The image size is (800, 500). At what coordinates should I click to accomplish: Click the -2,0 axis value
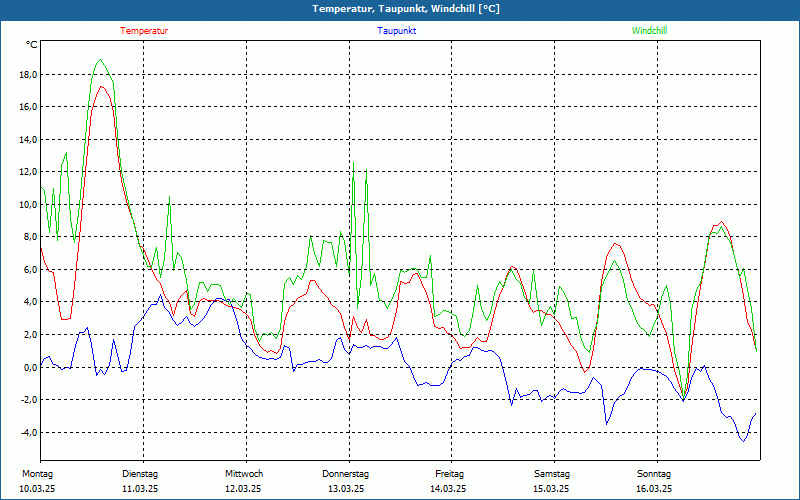(x=29, y=399)
